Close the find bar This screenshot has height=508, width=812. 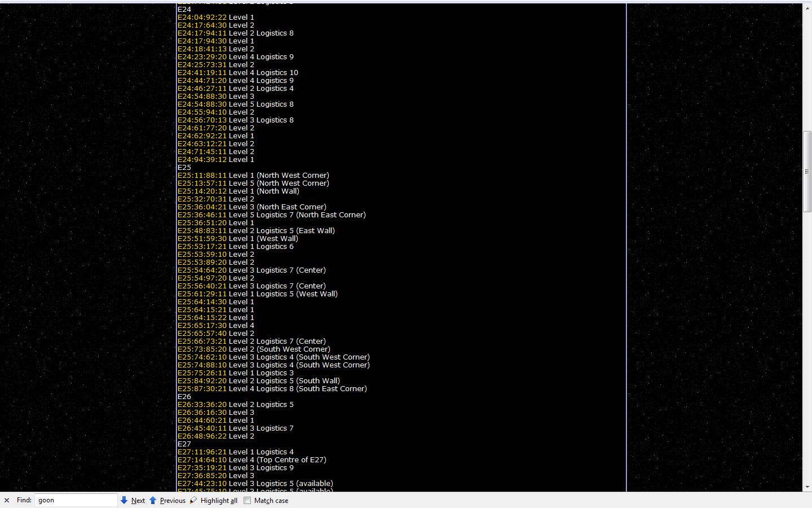point(7,500)
